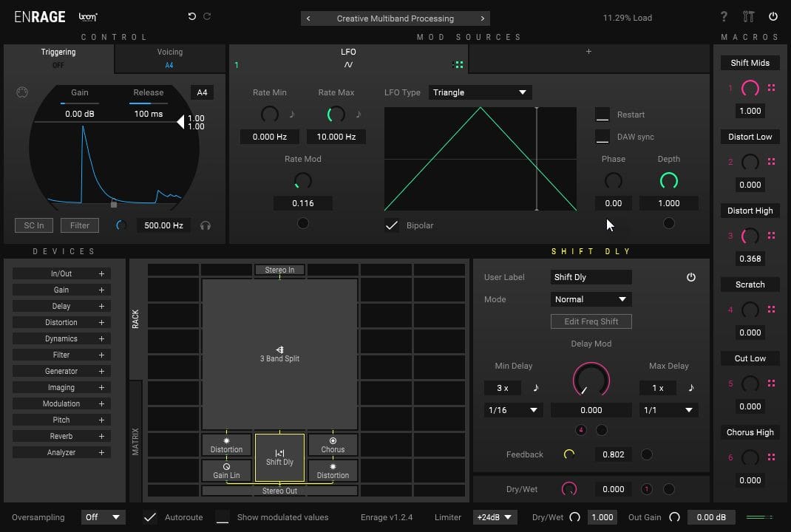791x532 pixels.
Task: Open the Limiter +24dB dropdown
Action: click(x=495, y=517)
